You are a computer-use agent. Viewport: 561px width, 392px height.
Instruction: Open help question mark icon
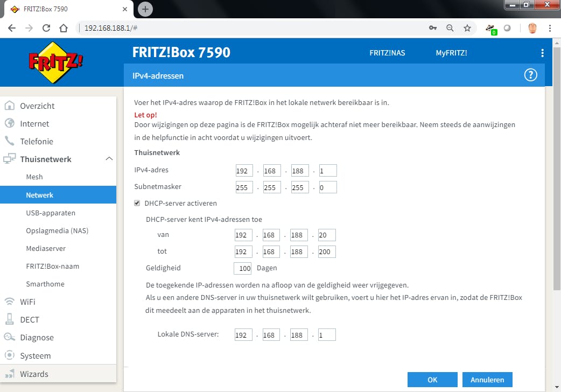coord(531,75)
